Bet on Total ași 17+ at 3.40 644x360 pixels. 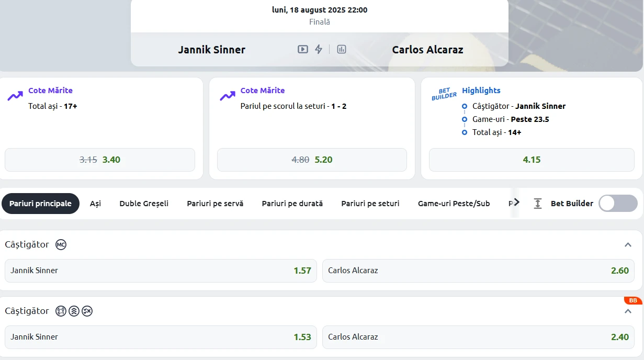[100, 160]
